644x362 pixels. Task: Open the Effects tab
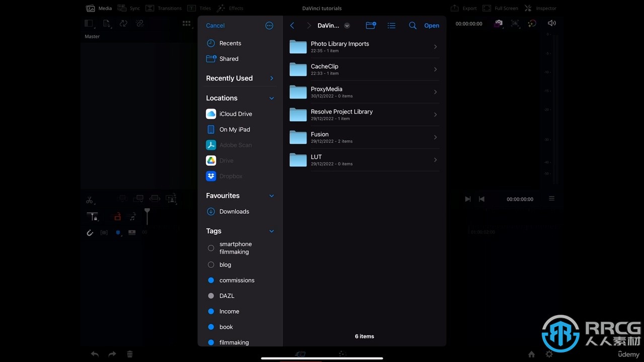230,9
